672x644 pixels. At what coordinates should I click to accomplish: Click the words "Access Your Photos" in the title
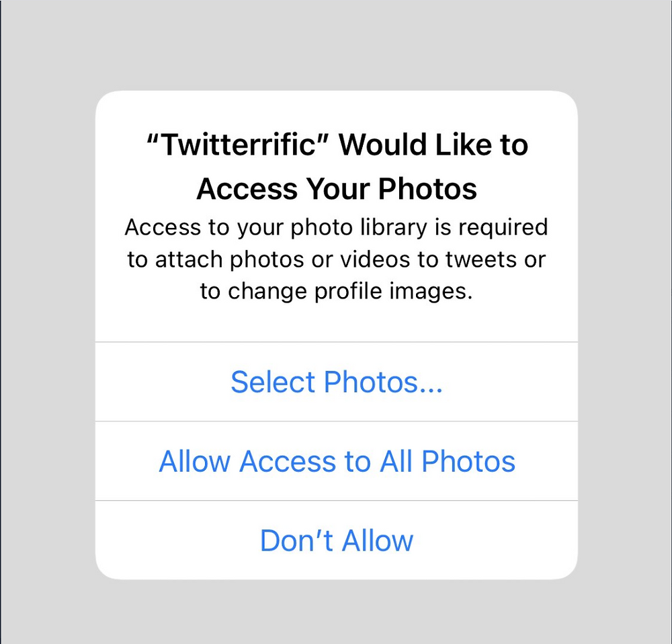coord(337,189)
